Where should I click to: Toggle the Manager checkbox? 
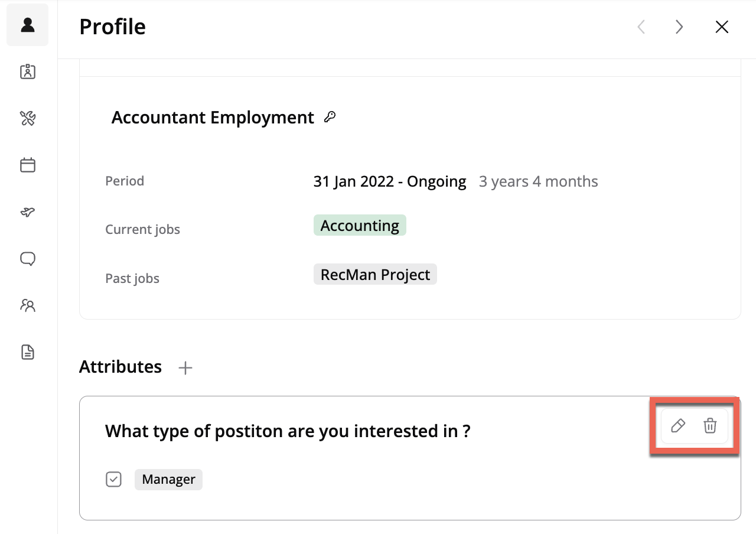click(113, 479)
